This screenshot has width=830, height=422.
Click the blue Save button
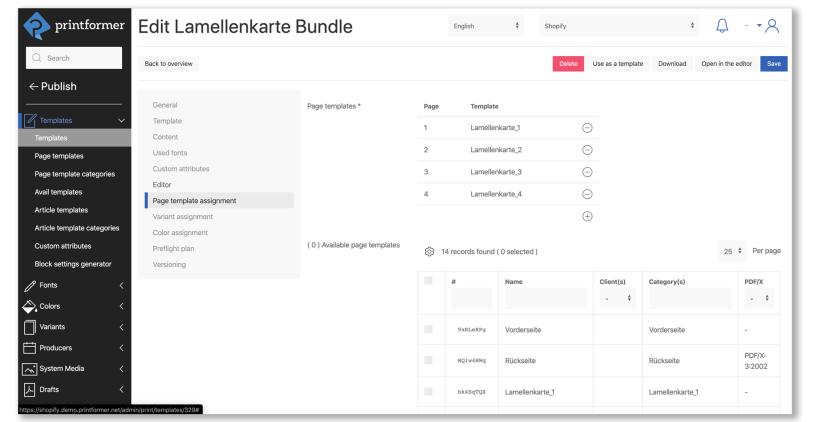tap(773, 64)
